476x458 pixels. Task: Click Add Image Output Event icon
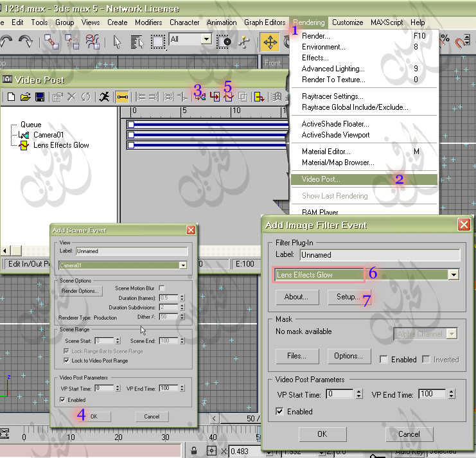(x=259, y=97)
